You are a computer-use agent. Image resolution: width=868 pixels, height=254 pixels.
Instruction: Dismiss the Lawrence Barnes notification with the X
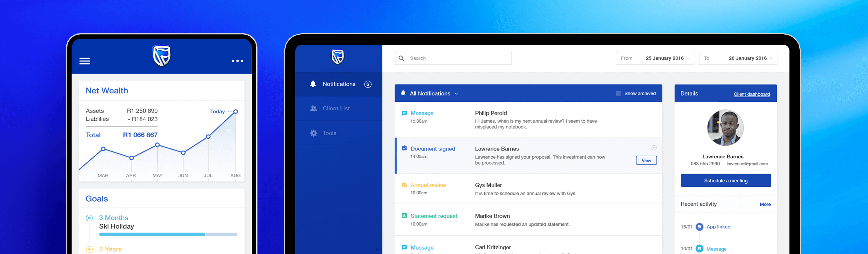pos(654,148)
